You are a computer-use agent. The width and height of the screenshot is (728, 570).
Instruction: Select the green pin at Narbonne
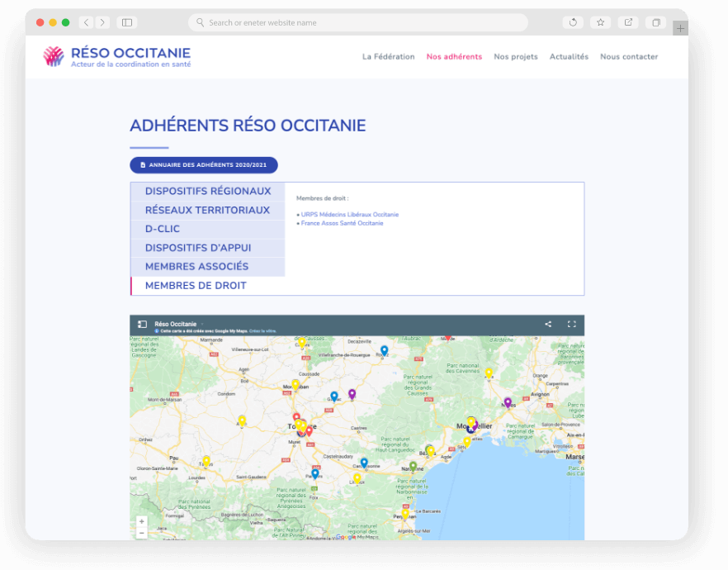click(413, 466)
